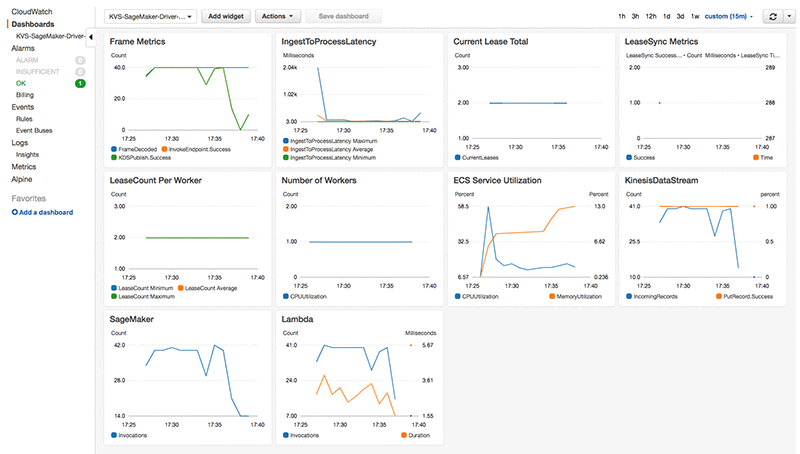Image resolution: width=800 pixels, height=454 pixels.
Task: Toggle Lambda Duration legend swatch
Action: [x=404, y=435]
